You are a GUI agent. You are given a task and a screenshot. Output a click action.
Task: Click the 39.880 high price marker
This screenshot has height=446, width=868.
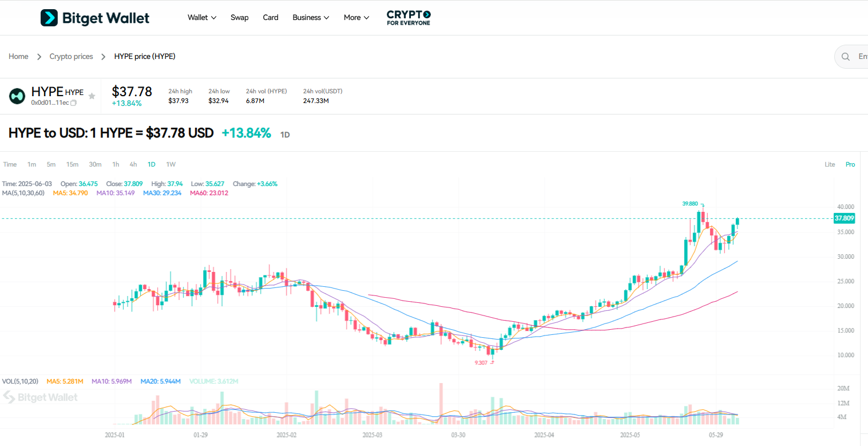[690, 203]
